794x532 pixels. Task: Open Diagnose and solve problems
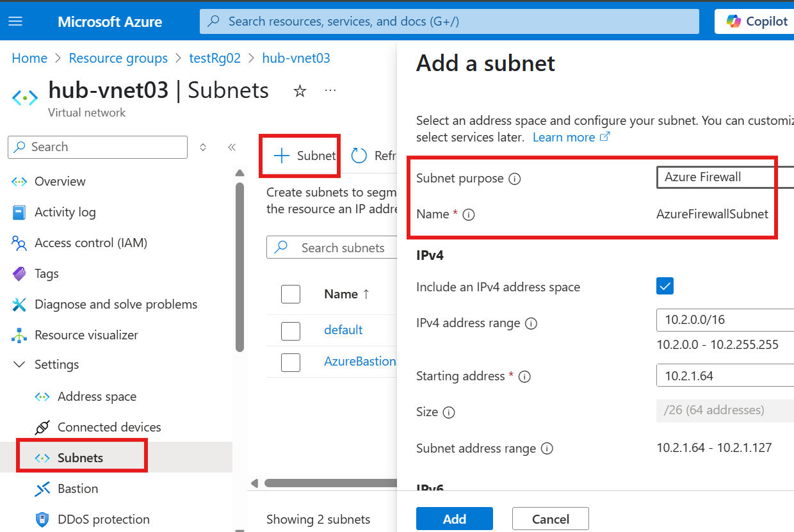click(115, 304)
